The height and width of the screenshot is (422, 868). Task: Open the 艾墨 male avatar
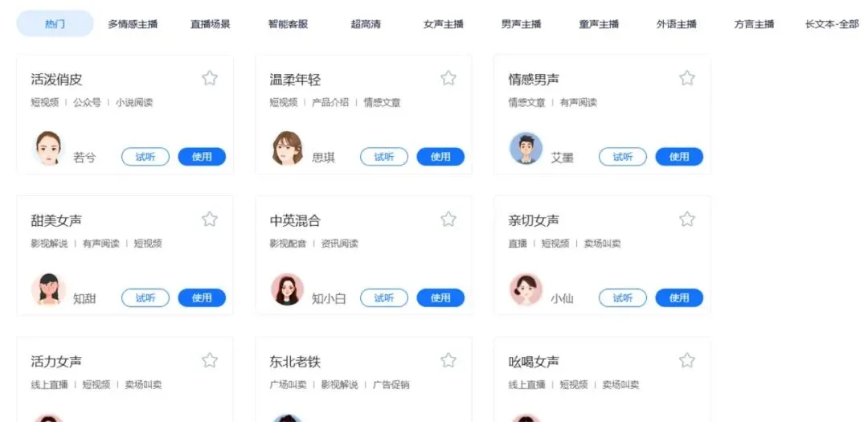[526, 148]
